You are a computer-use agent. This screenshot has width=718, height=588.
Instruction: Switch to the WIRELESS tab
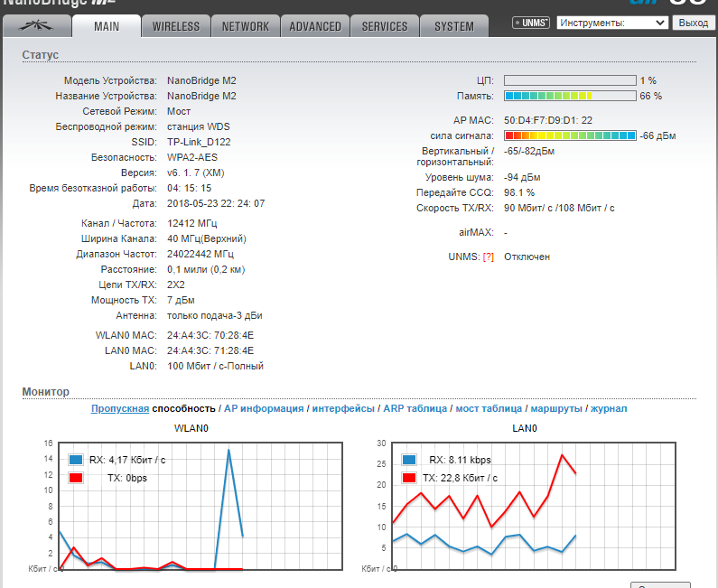pos(175,26)
